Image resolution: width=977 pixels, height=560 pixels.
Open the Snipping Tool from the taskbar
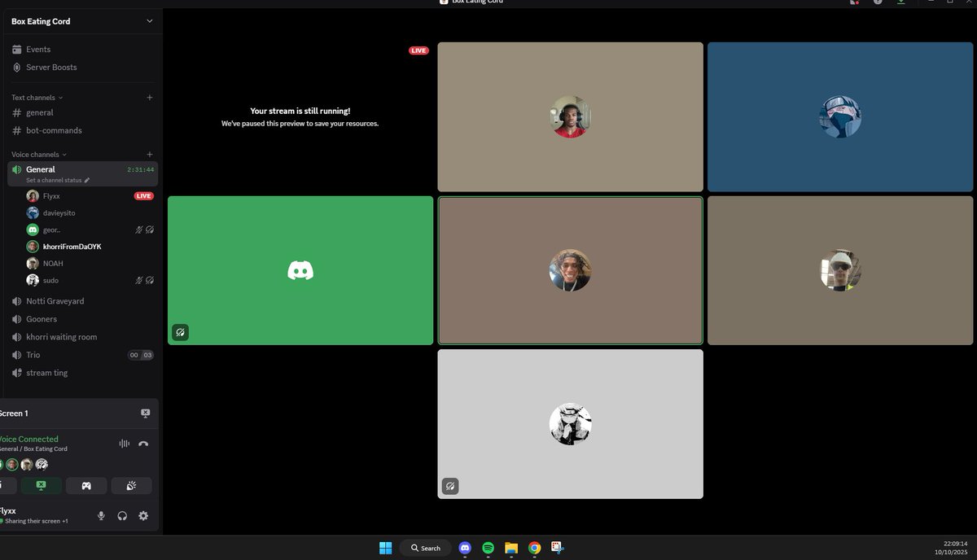[x=558, y=548]
